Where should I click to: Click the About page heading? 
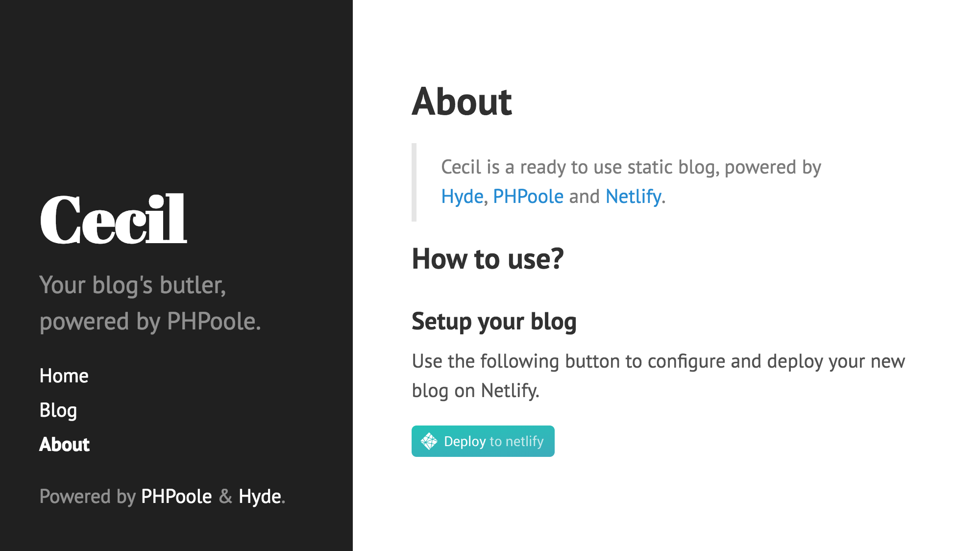(x=462, y=102)
